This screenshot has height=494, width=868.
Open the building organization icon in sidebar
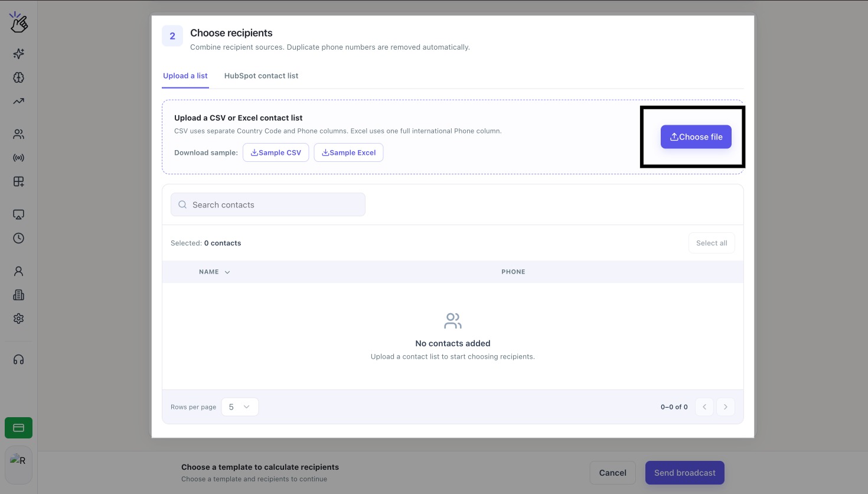coord(19,295)
